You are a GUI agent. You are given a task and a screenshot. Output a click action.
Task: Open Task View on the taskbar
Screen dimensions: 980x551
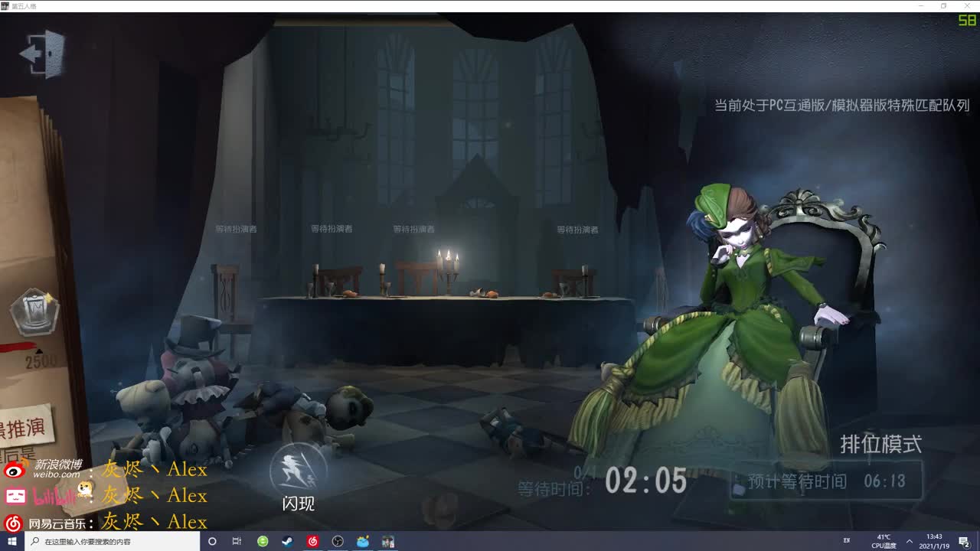click(x=237, y=542)
